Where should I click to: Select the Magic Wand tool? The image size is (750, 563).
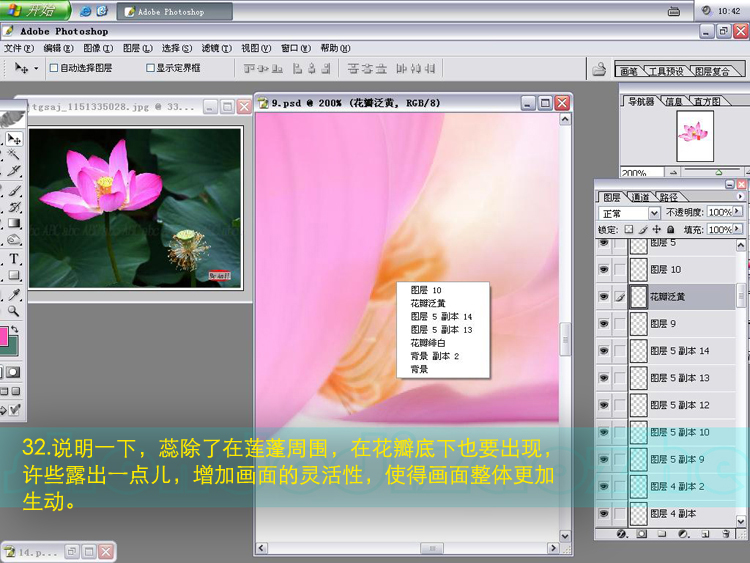[x=14, y=155]
